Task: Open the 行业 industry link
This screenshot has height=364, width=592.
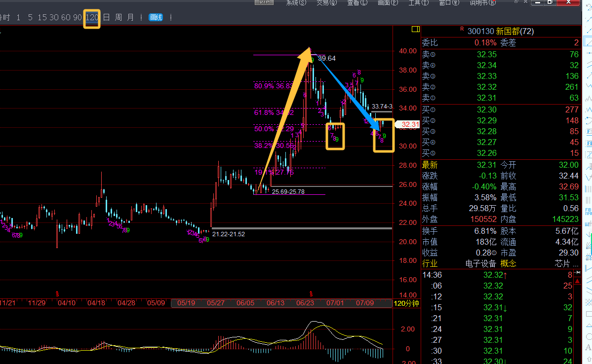Action: [430, 263]
